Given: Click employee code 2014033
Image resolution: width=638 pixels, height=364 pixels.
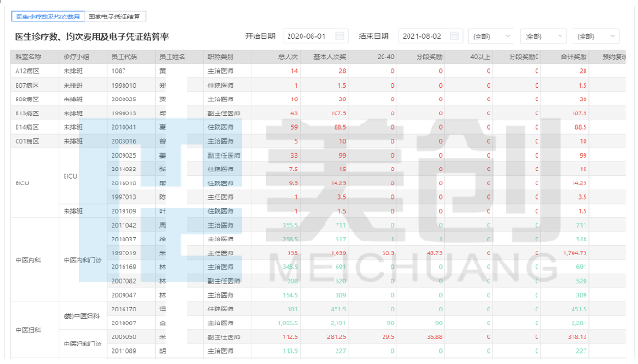Looking at the screenshot, I should (x=124, y=170).
